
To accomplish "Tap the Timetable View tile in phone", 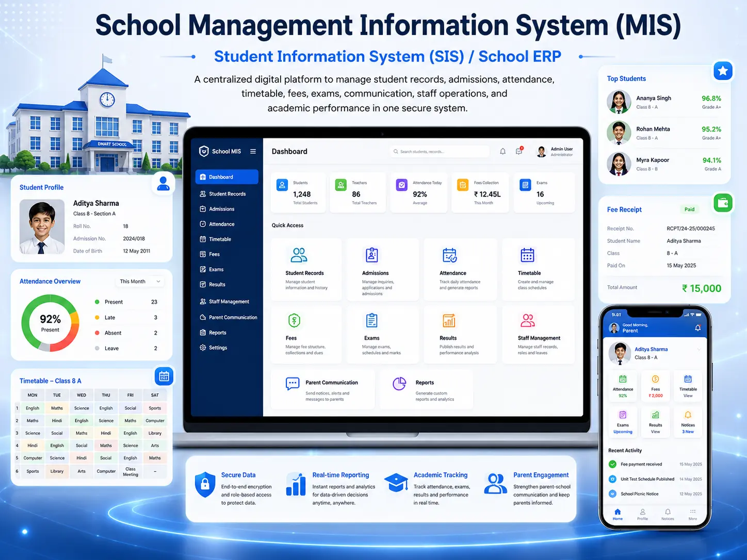I will [x=688, y=386].
